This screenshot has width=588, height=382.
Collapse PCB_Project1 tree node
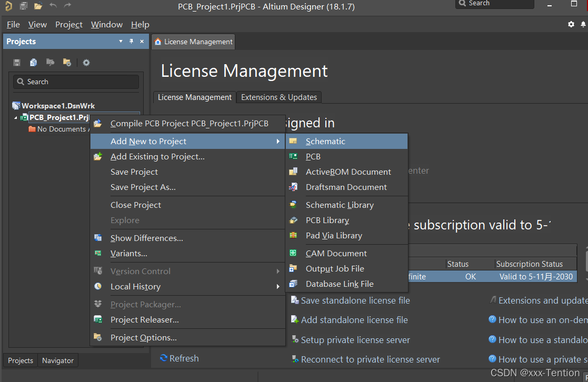16,118
